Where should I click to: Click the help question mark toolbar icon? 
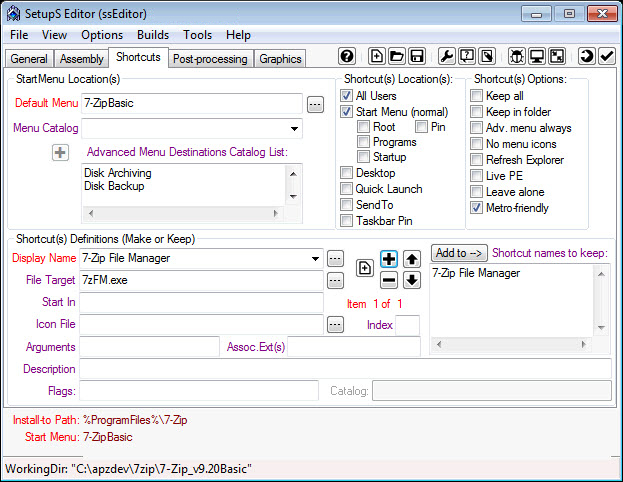(x=347, y=56)
